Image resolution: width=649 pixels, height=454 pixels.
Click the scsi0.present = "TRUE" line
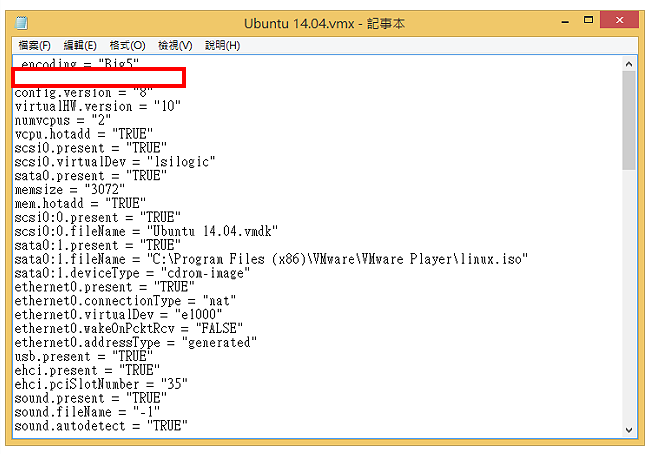click(x=91, y=148)
